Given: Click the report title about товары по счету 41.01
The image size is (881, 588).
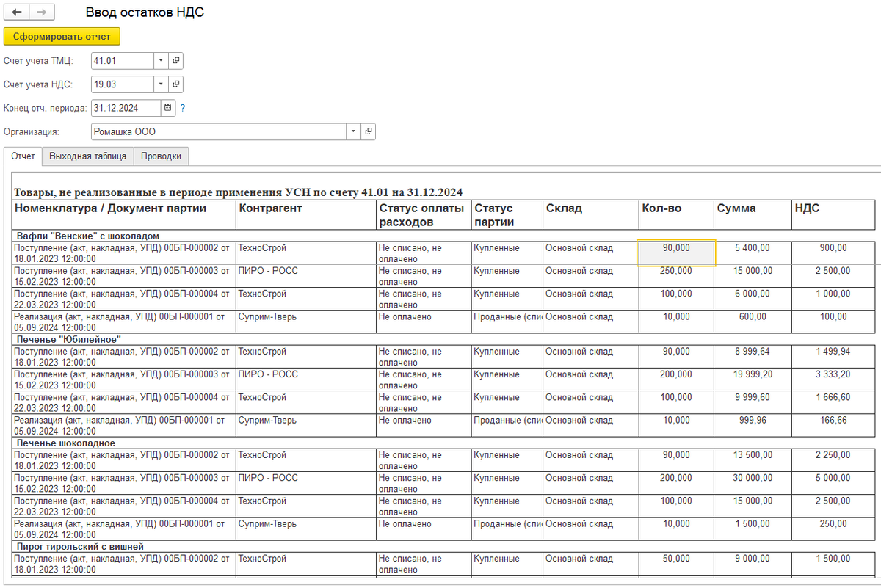Looking at the screenshot, I should [238, 192].
